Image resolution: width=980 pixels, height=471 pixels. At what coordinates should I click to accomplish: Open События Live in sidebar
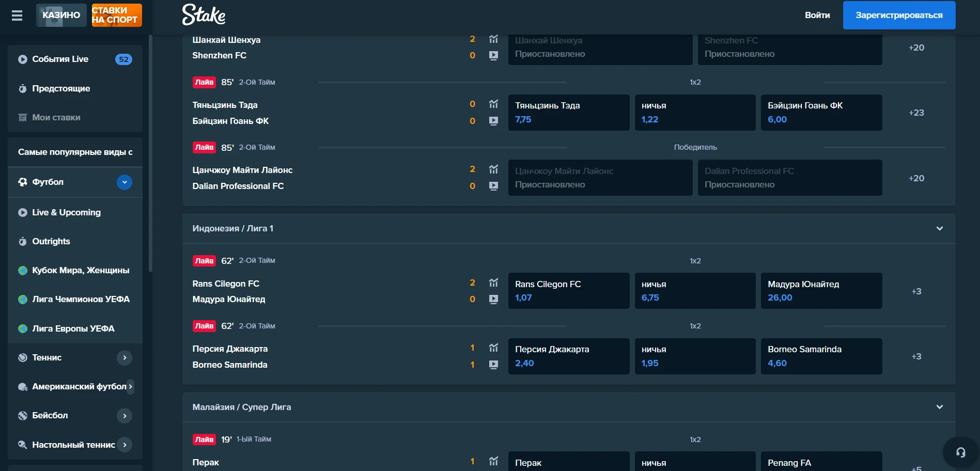coord(75,59)
